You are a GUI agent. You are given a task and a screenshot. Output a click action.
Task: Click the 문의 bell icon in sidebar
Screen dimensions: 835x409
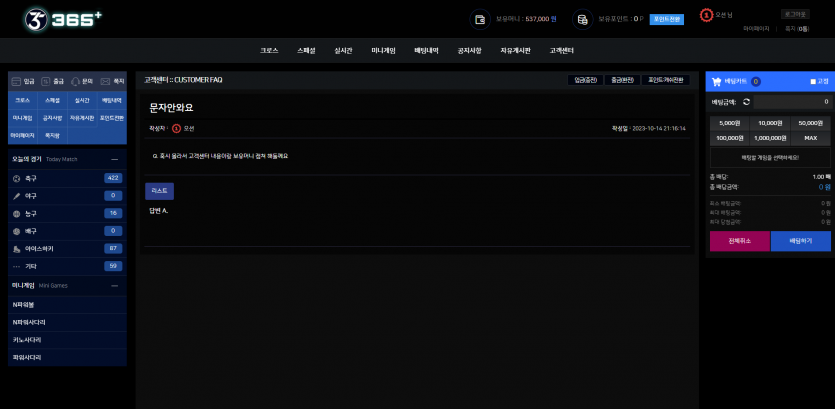[x=75, y=81]
